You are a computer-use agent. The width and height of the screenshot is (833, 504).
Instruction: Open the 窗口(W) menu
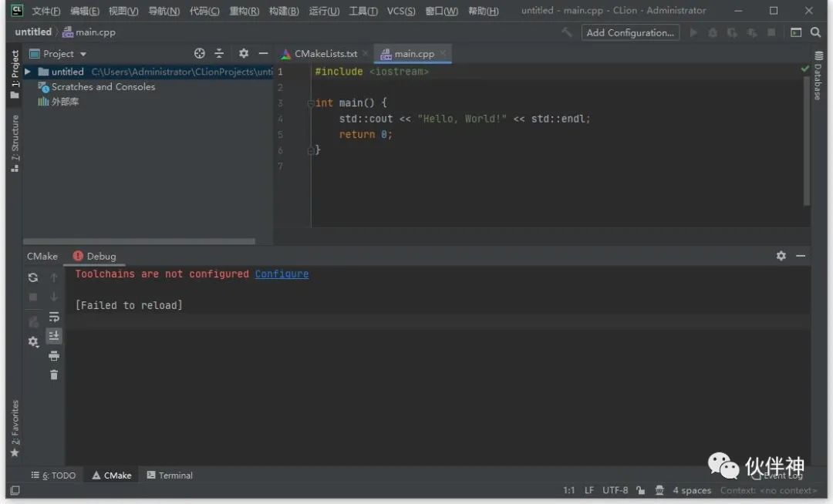click(441, 11)
